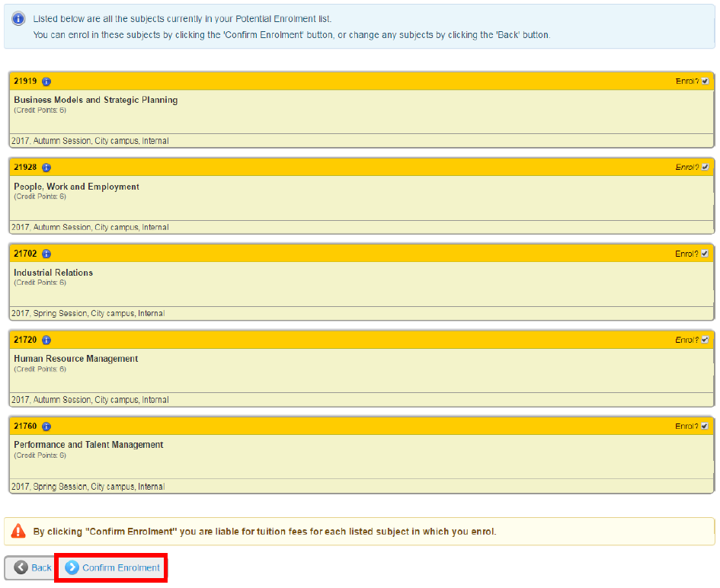Open info icon for subject 21760
720x588 pixels.
coord(46,427)
